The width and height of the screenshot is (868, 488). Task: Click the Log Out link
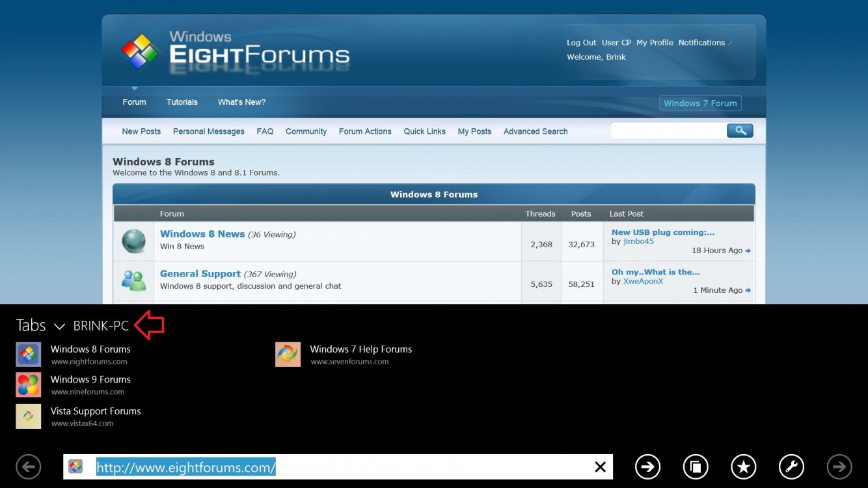point(581,43)
